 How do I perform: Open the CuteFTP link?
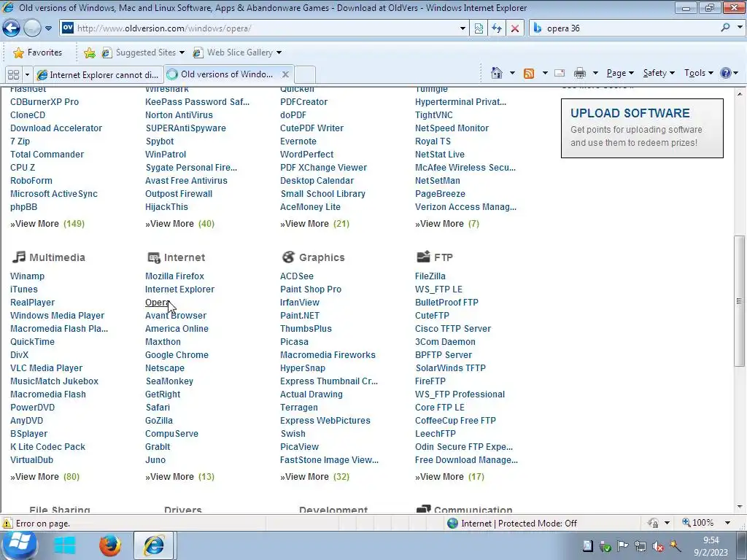tap(432, 316)
